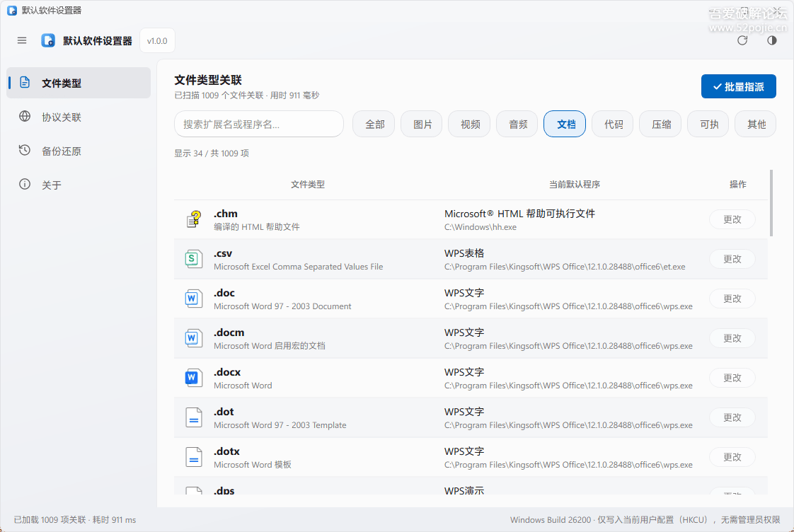Click the refresh icon in the header
Screen dimensions: 794x532
742,40
